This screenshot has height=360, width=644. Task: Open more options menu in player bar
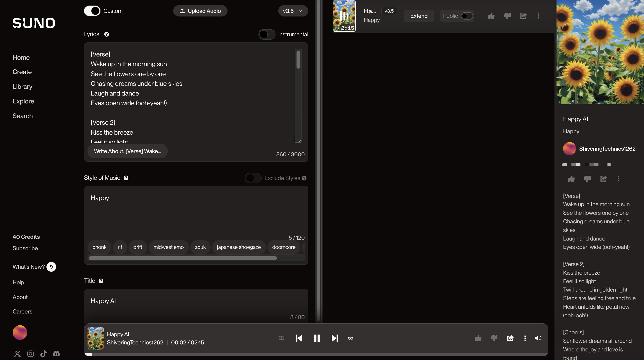pyautogui.click(x=525, y=338)
